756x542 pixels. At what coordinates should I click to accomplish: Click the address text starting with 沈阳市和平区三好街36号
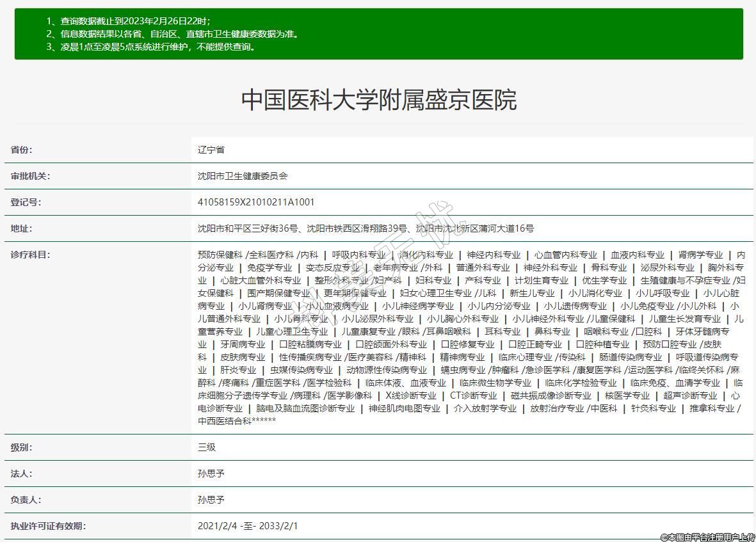coord(366,228)
